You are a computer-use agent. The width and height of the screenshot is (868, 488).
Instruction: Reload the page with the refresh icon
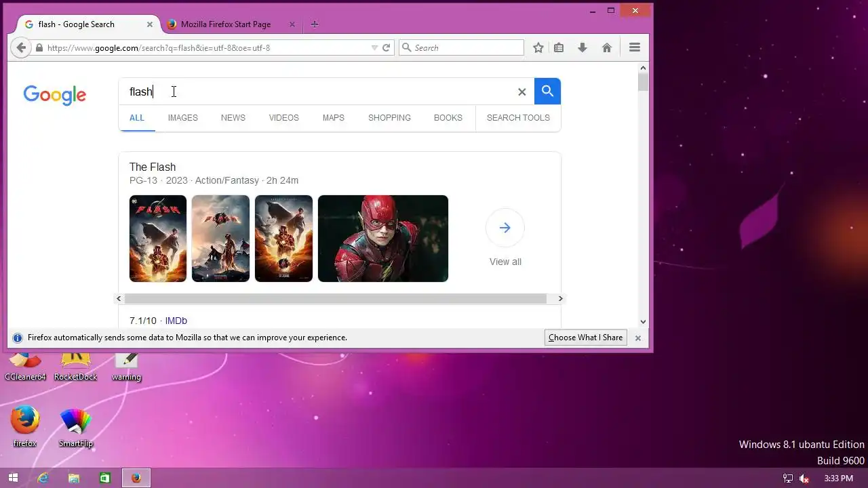coord(386,47)
